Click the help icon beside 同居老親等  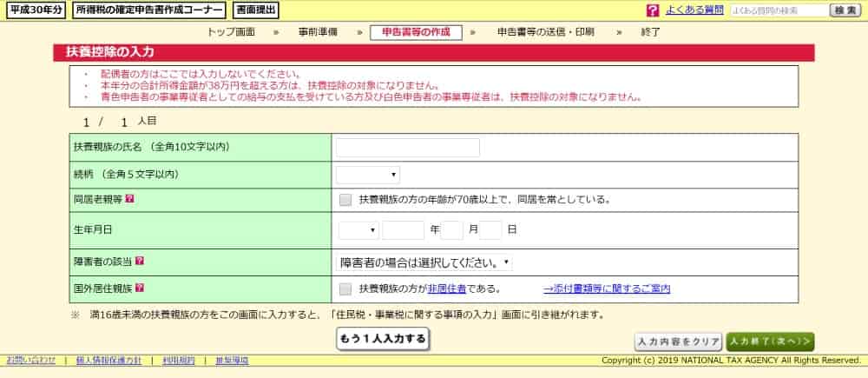pyautogui.click(x=130, y=199)
